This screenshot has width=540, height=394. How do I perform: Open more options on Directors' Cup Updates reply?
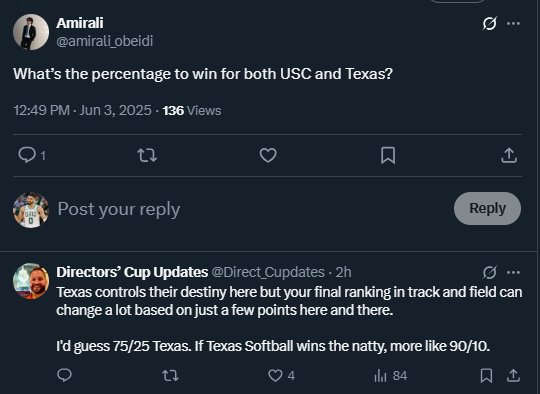click(x=513, y=272)
